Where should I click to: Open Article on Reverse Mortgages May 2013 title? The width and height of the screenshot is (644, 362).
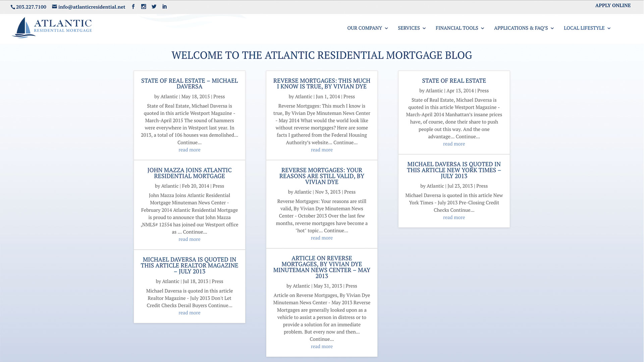coord(322,267)
